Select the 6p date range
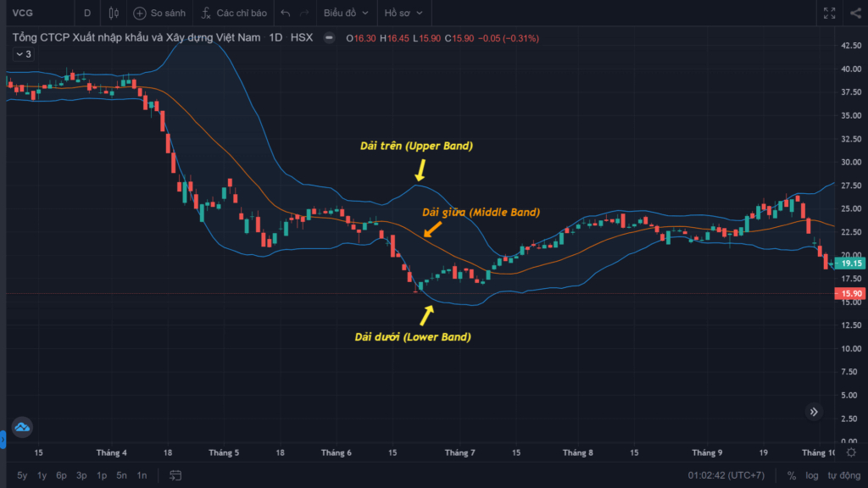The height and width of the screenshot is (488, 868). click(61, 475)
